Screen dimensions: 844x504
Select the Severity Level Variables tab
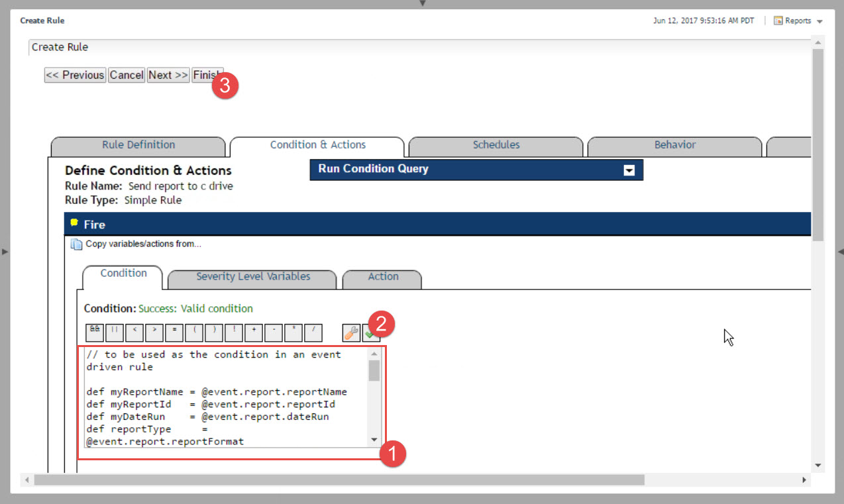click(253, 277)
